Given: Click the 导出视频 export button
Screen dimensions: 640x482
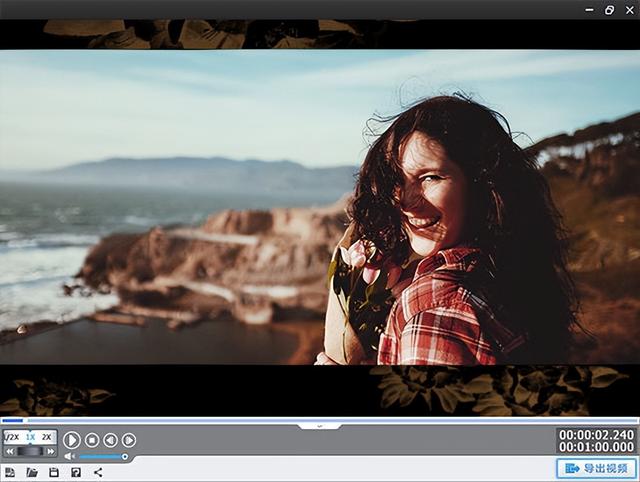Looking at the screenshot, I should [596, 468].
